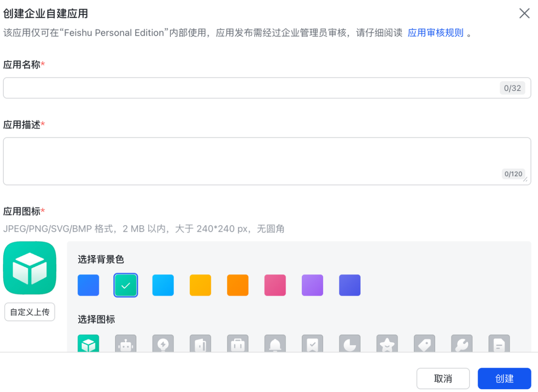Click the 创建 button
Screen dimensions: 538x392
(504, 378)
